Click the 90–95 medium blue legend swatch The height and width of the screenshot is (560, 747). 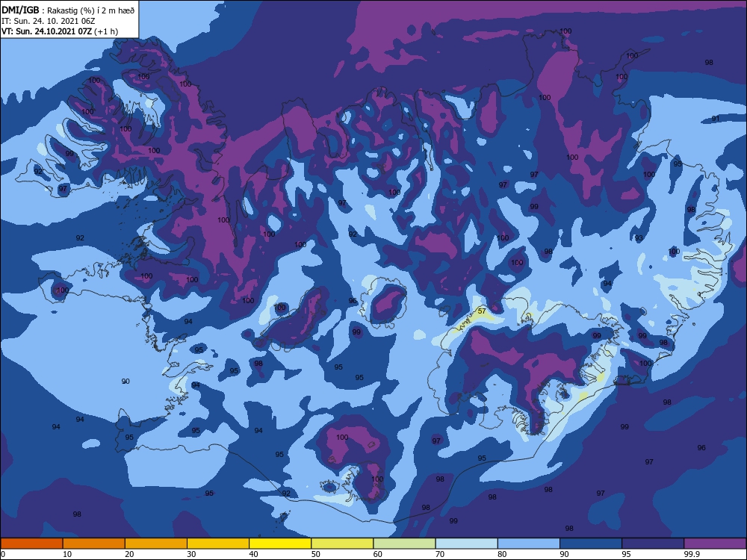click(x=591, y=544)
